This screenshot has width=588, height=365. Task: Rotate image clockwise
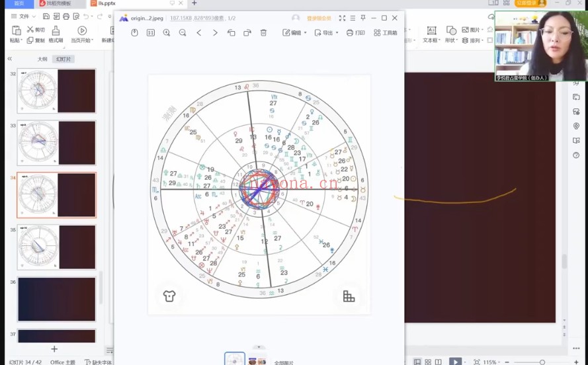pyautogui.click(x=247, y=33)
